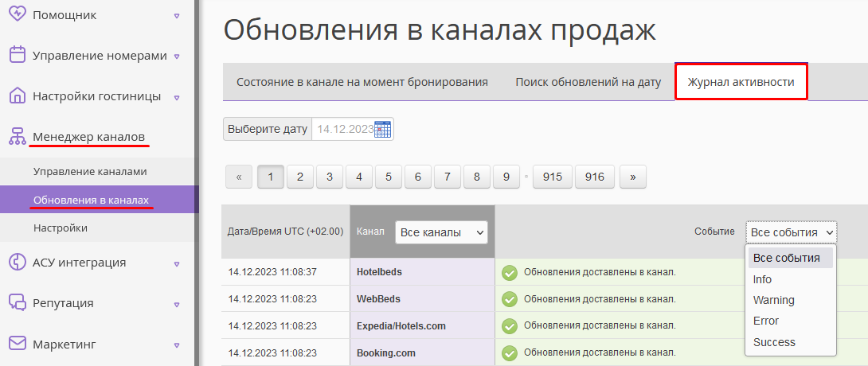Open the Все каналы dropdown

click(x=441, y=232)
